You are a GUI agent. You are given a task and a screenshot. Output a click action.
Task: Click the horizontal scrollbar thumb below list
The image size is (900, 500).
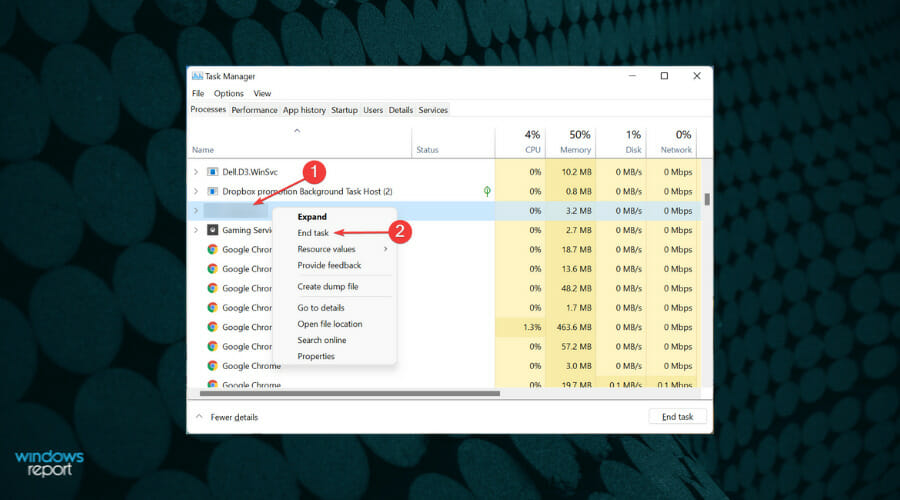coord(350,394)
